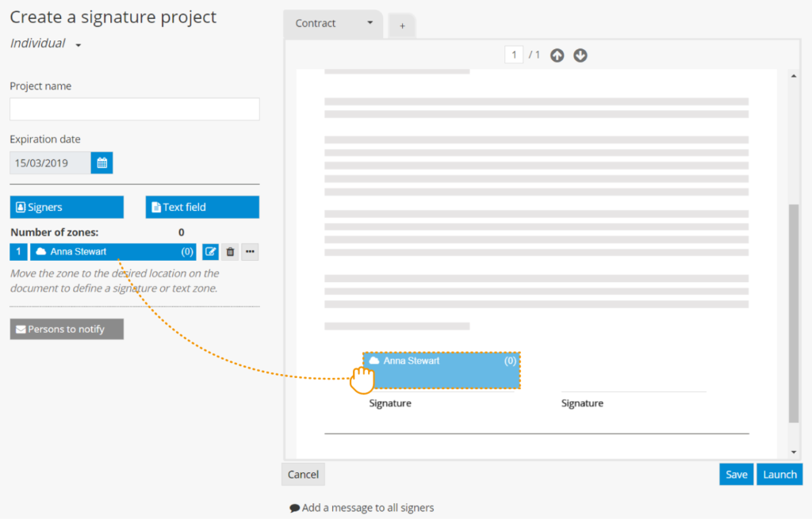Open Persons to notify

tap(67, 329)
